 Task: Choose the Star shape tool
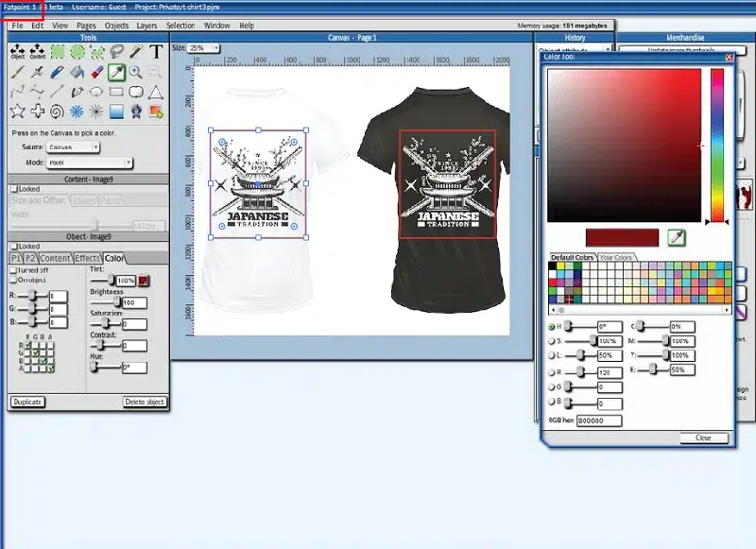coord(17,112)
